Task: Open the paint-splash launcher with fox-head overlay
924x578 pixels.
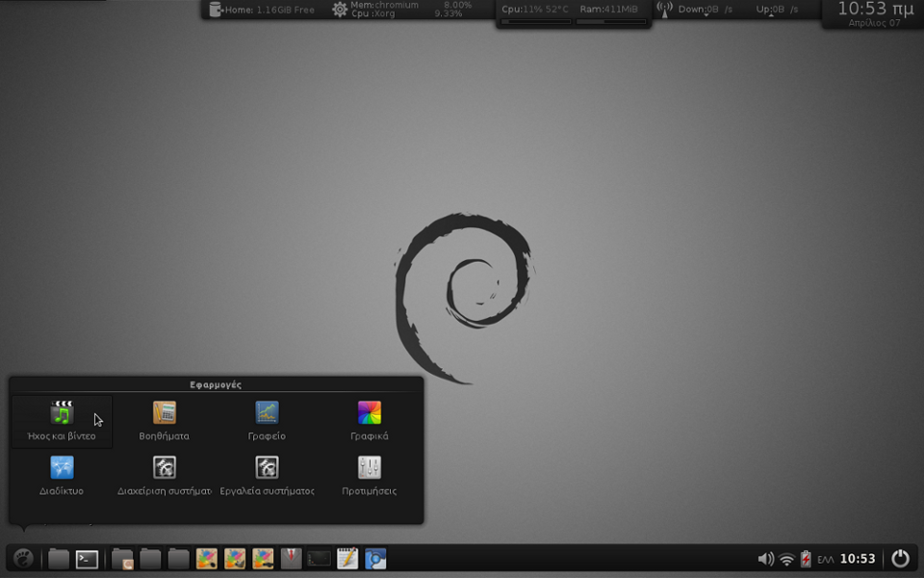Action: point(235,559)
